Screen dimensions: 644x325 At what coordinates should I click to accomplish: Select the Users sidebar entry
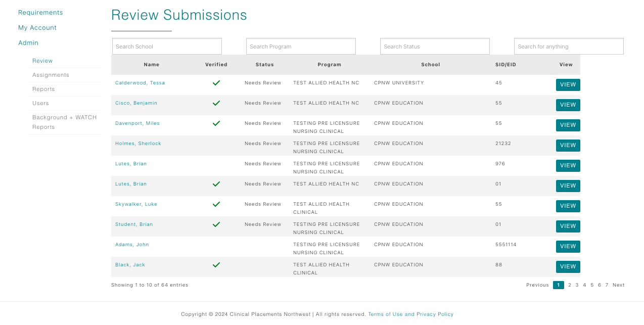(40, 103)
